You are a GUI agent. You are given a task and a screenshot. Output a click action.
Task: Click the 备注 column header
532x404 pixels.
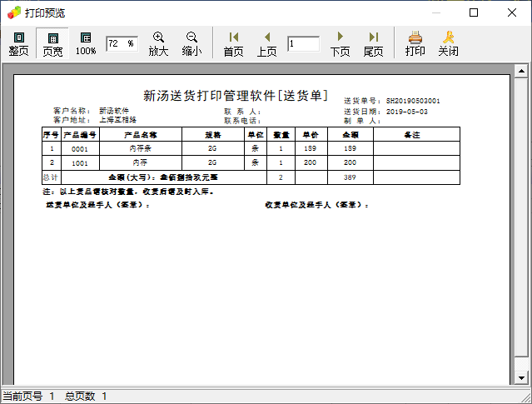(416, 135)
